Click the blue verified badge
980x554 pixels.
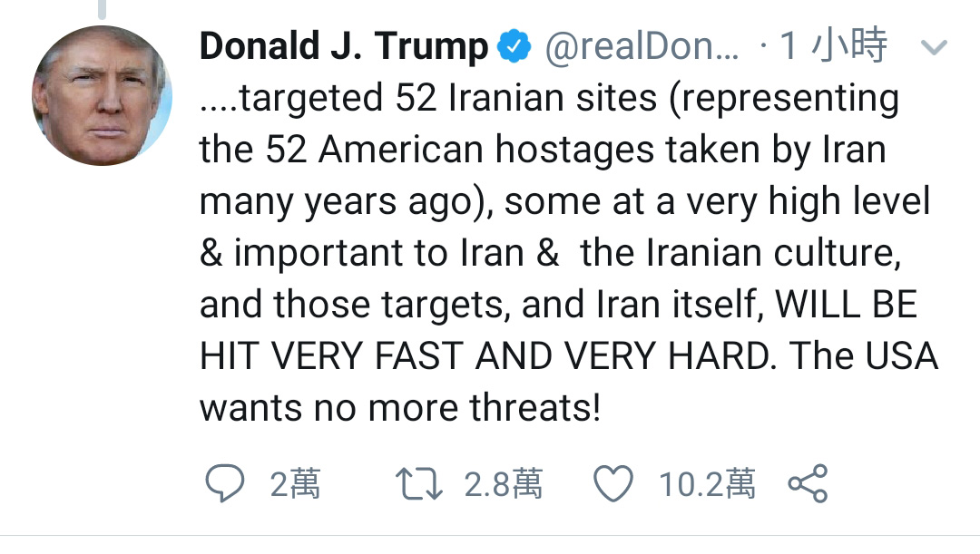(515, 47)
